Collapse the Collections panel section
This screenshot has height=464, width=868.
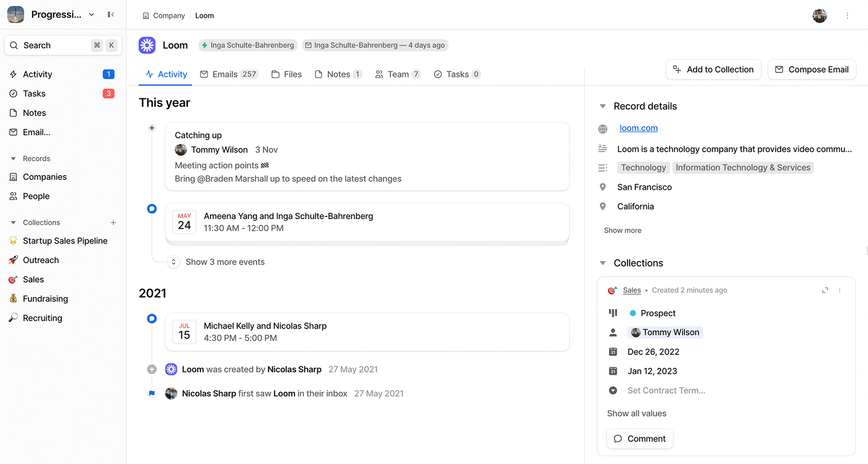[x=603, y=263]
